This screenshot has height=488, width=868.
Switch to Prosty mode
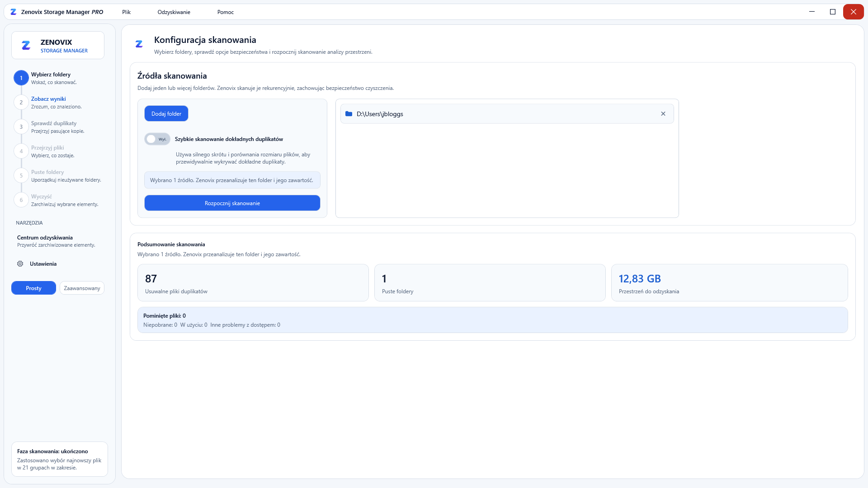[33, 288]
